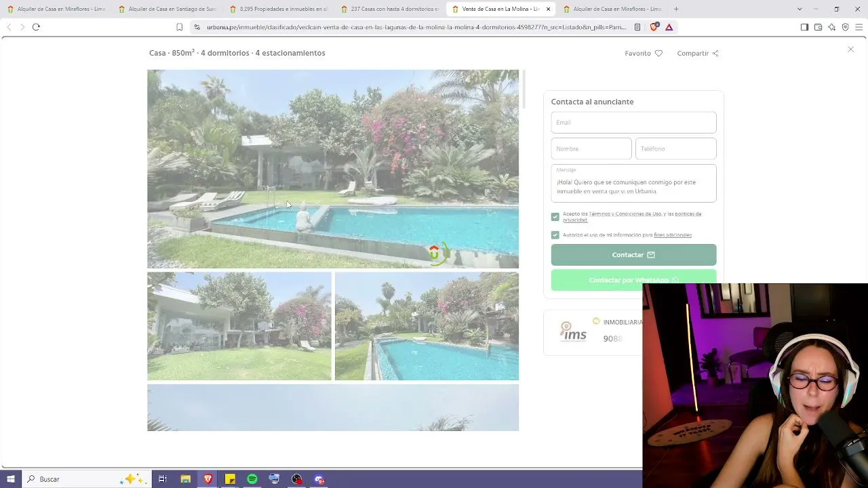Screen dimensions: 868x488
Task: Open the browser main menu icon
Action: click(859, 27)
